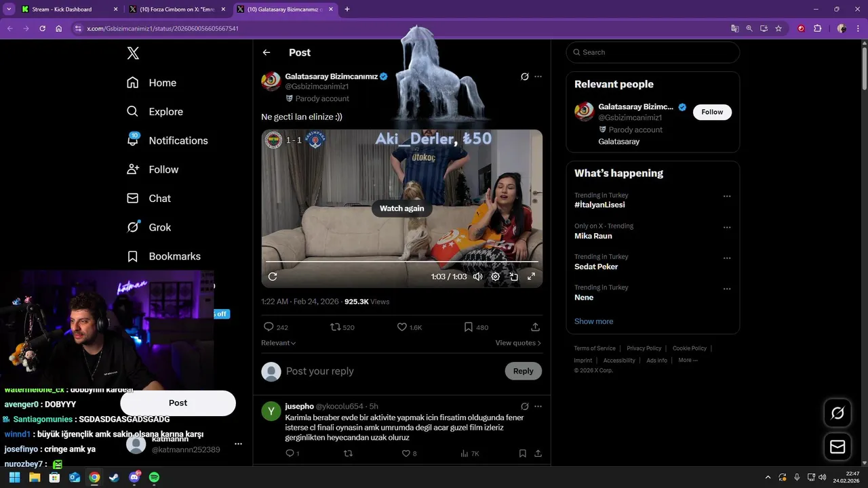Click the Post button in sidebar
This screenshot has height=488, width=868.
(178, 403)
